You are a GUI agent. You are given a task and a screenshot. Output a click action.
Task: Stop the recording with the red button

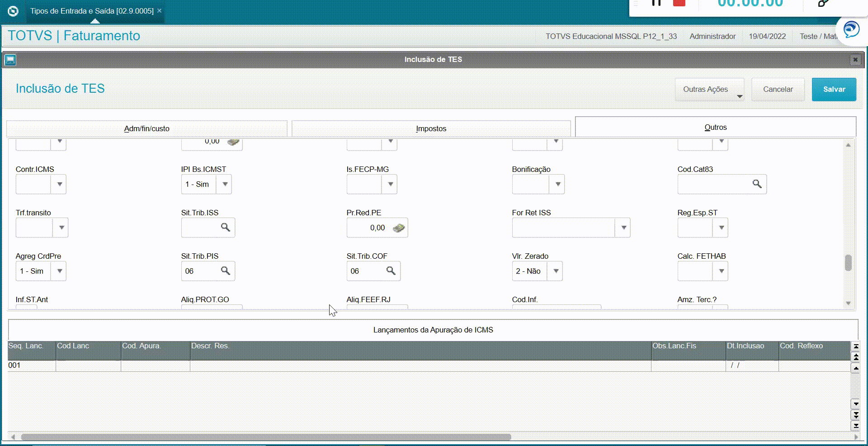pos(679,3)
